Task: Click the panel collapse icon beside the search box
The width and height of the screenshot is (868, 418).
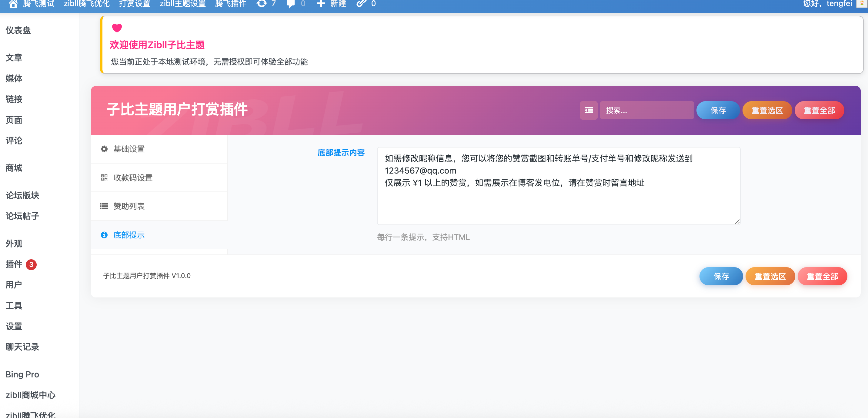Action: [588, 110]
